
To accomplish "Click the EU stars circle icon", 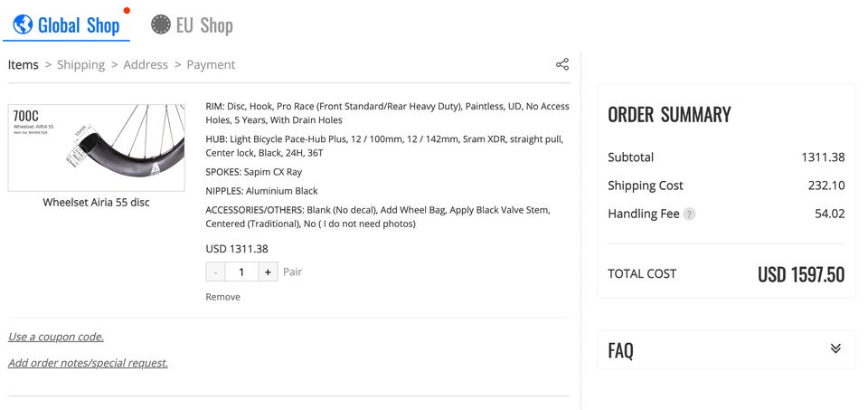I will (x=161, y=24).
